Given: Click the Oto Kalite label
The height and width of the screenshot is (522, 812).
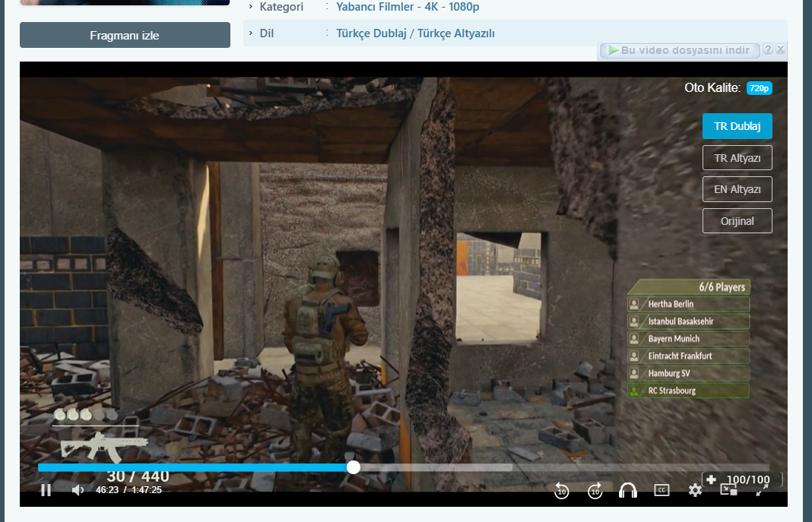Looking at the screenshot, I should tap(712, 88).
